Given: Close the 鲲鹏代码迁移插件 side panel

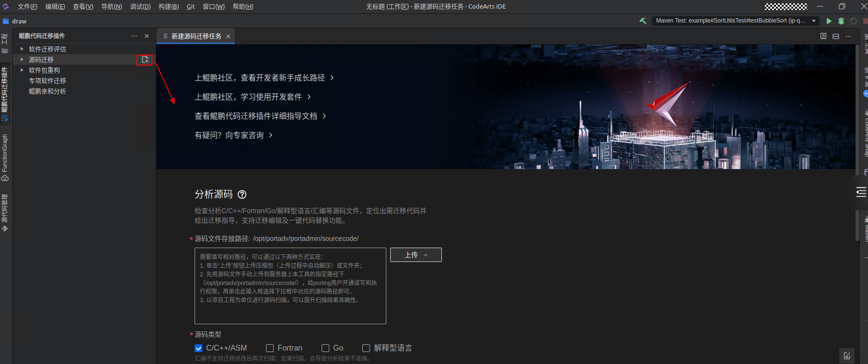Looking at the screenshot, I should pyautogui.click(x=147, y=36).
